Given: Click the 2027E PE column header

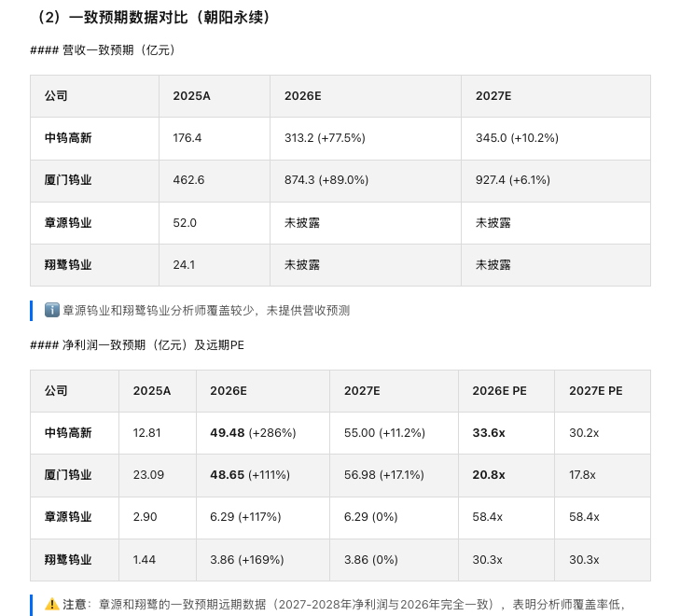Looking at the screenshot, I should tap(596, 391).
